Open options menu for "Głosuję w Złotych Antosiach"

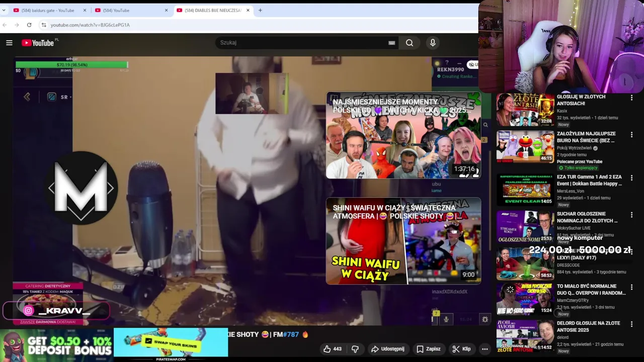coord(631,98)
